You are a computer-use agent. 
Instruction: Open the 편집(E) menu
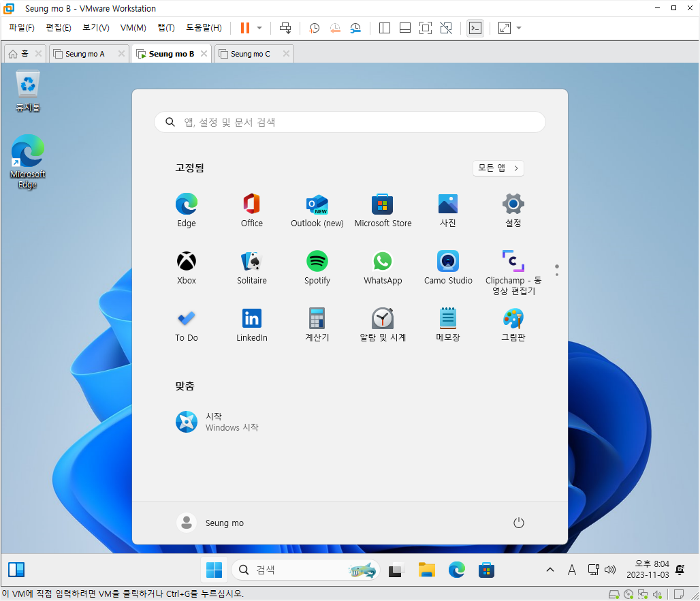[59, 28]
